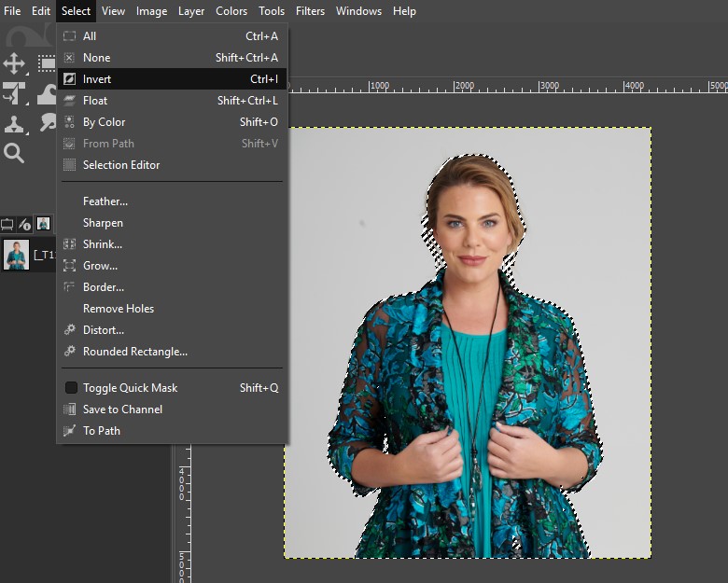The height and width of the screenshot is (583, 728).
Task: Open the Filters menu
Action: 310,10
